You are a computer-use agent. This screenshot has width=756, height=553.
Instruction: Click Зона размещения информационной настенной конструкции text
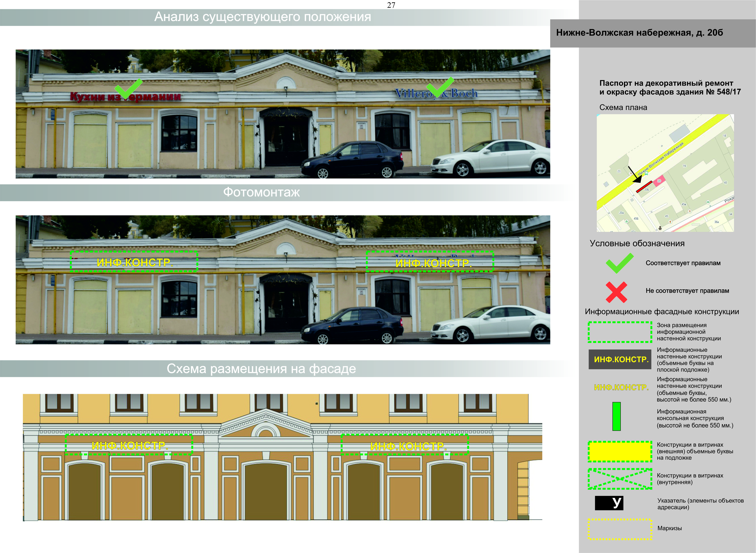click(689, 332)
